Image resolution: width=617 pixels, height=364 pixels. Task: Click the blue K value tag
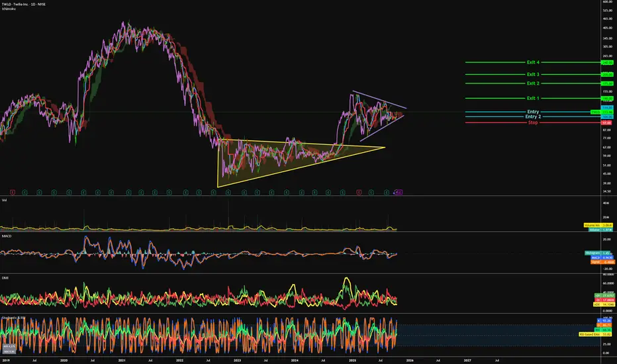pyautogui.click(x=604, y=321)
